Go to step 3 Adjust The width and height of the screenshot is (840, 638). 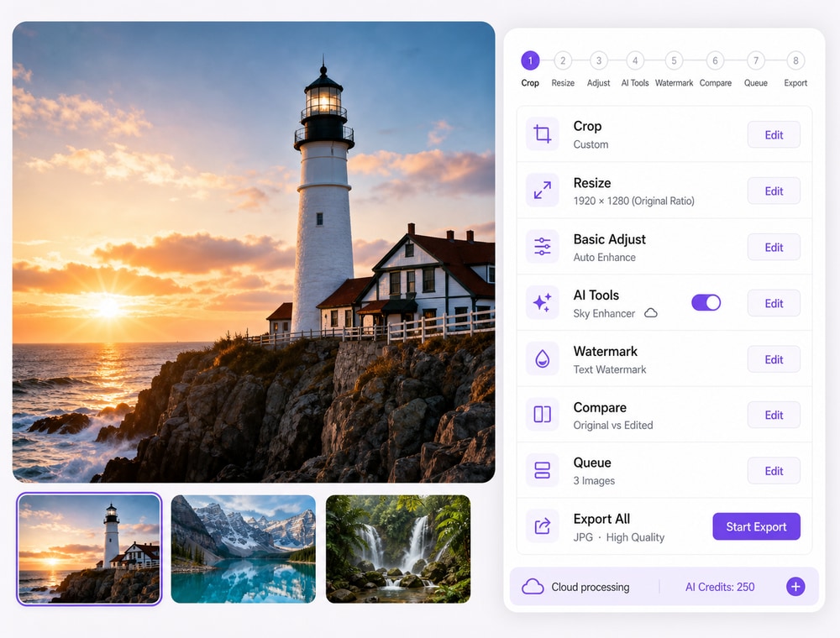tap(599, 60)
